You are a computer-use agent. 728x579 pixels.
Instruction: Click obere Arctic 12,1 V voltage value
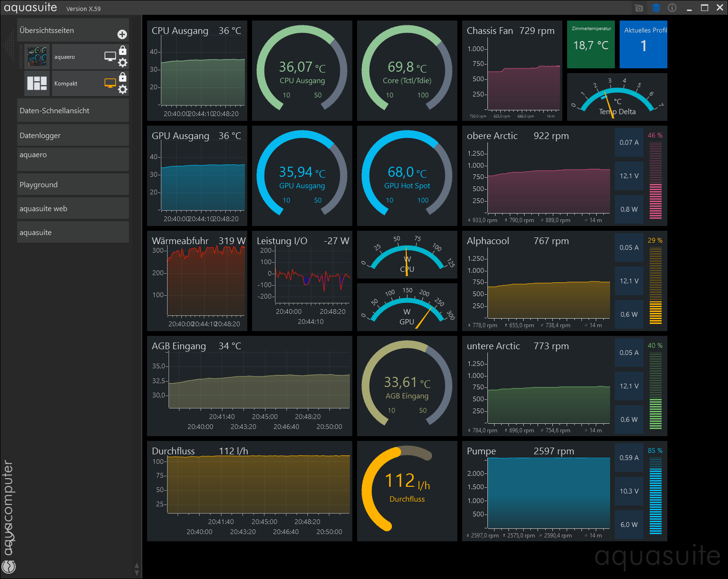click(x=629, y=176)
